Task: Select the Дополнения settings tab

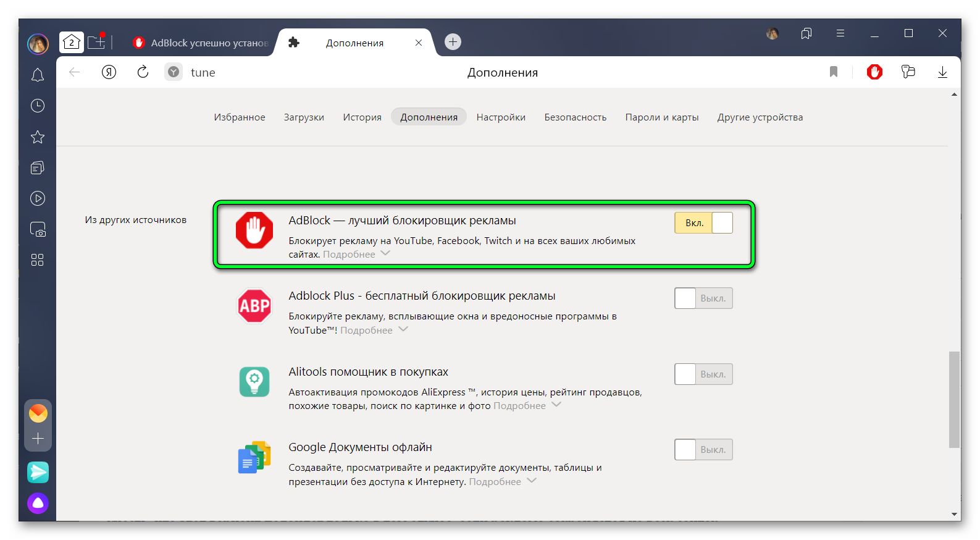Action: 429,117
